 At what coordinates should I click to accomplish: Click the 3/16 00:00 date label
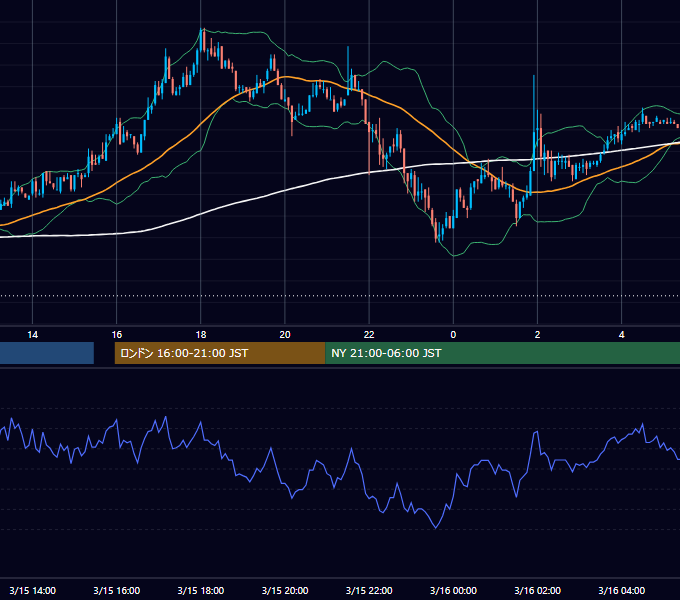[x=453, y=590]
